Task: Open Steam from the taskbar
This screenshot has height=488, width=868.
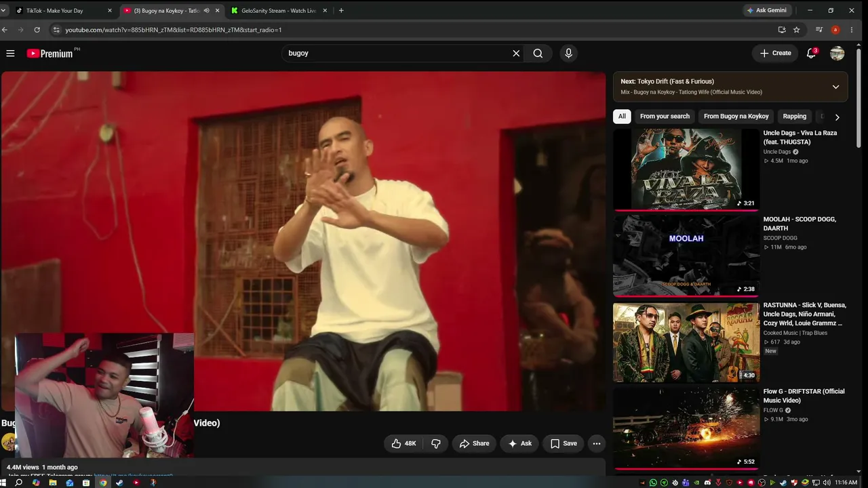Action: pos(119,483)
